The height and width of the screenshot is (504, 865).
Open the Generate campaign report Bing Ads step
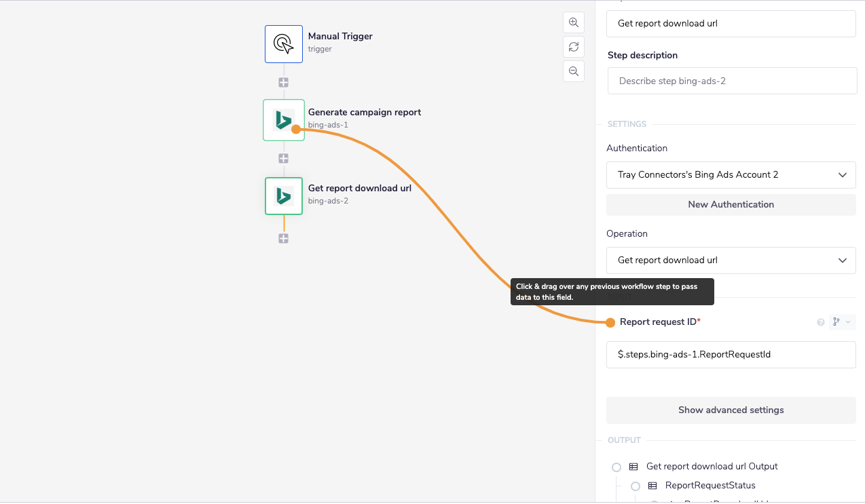click(x=283, y=120)
